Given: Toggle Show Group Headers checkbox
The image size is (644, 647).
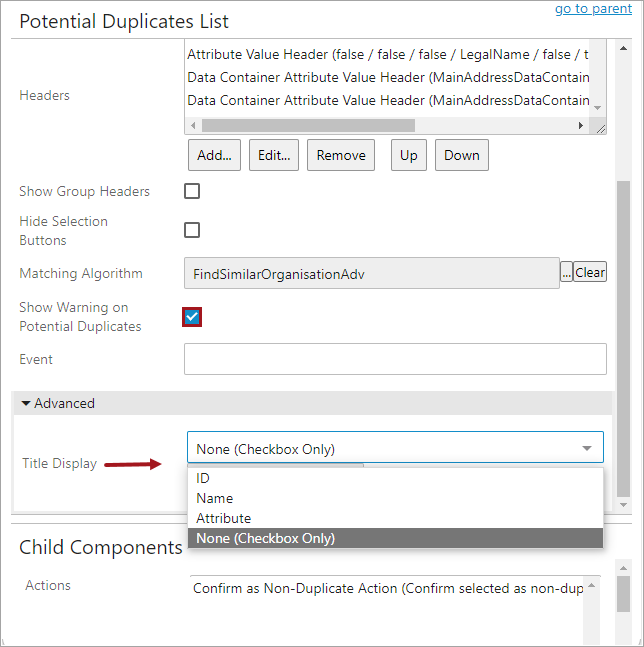Looking at the screenshot, I should click(x=192, y=191).
